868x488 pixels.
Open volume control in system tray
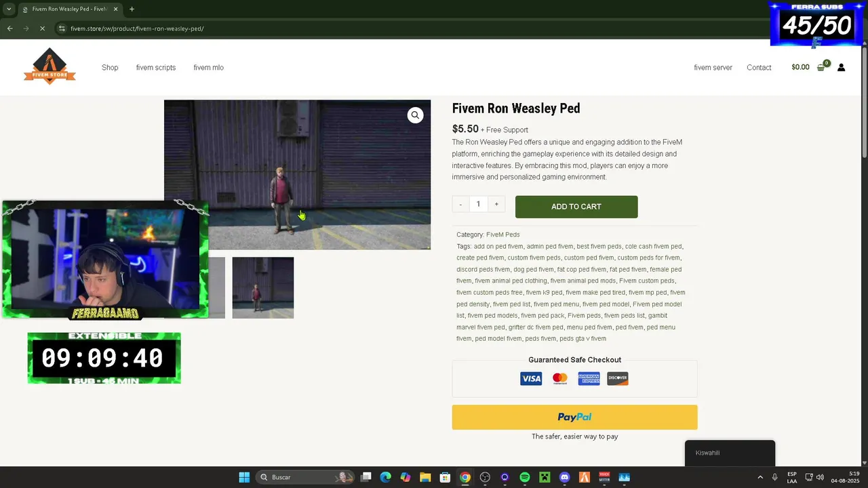click(820, 477)
